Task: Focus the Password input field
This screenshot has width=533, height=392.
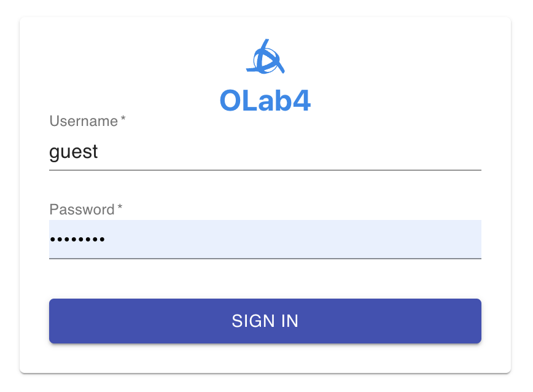Action: [265, 239]
